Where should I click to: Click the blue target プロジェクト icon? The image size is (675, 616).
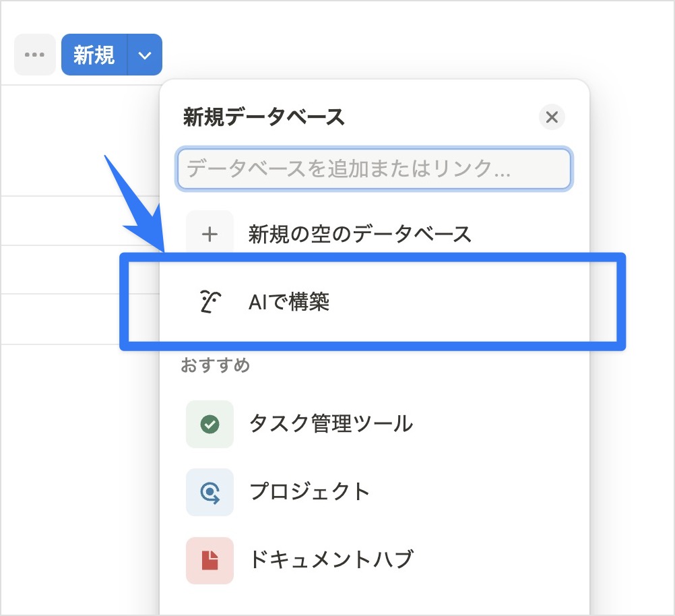coord(210,492)
